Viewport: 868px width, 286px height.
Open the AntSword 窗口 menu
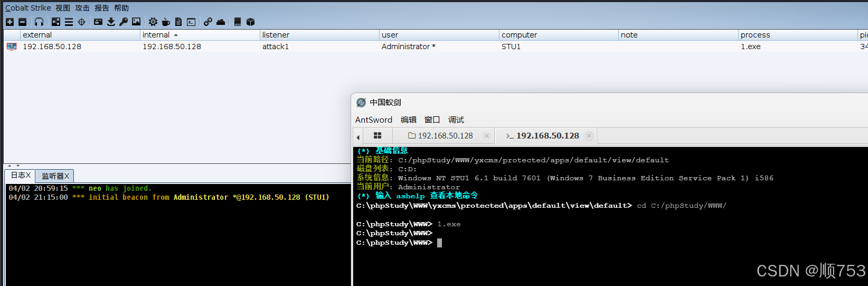pos(432,119)
